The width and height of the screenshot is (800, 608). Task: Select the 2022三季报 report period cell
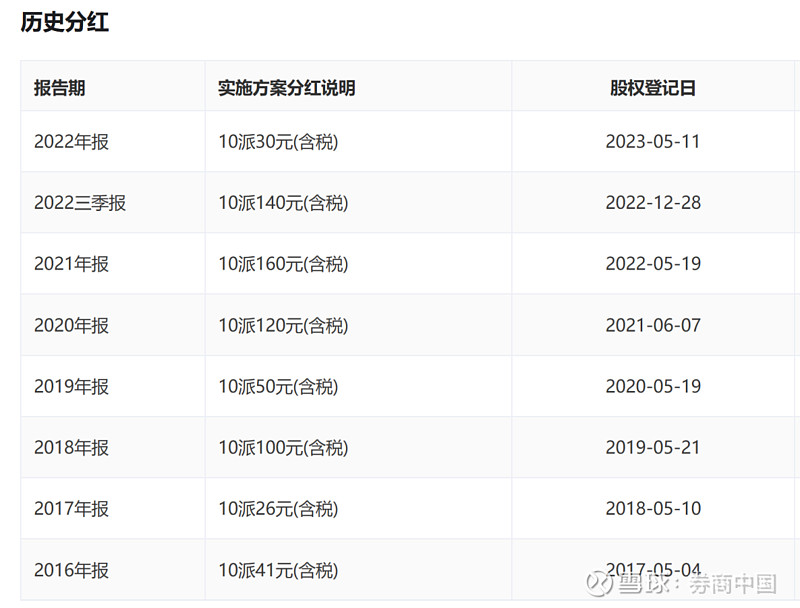coord(80,203)
